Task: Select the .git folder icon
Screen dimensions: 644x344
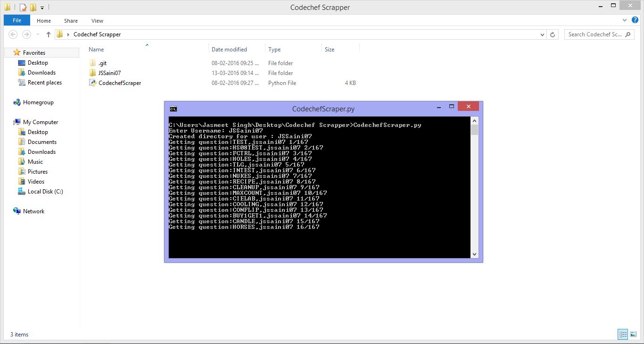Action: [92, 63]
